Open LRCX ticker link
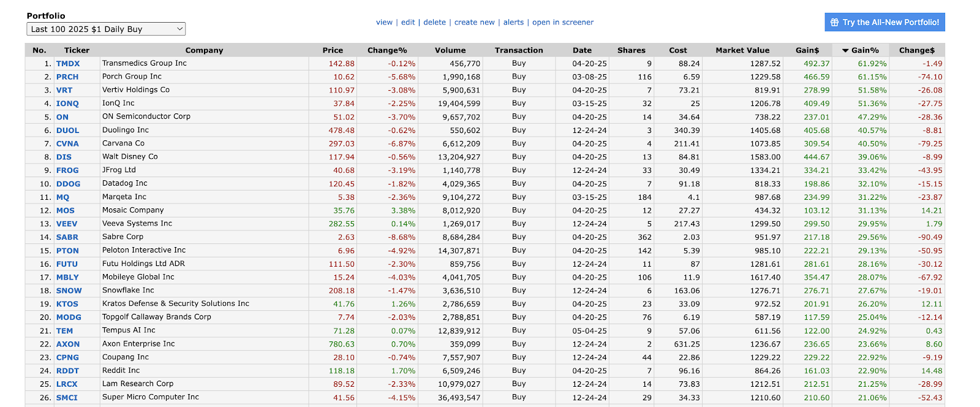The width and height of the screenshot is (980, 407). [67, 384]
